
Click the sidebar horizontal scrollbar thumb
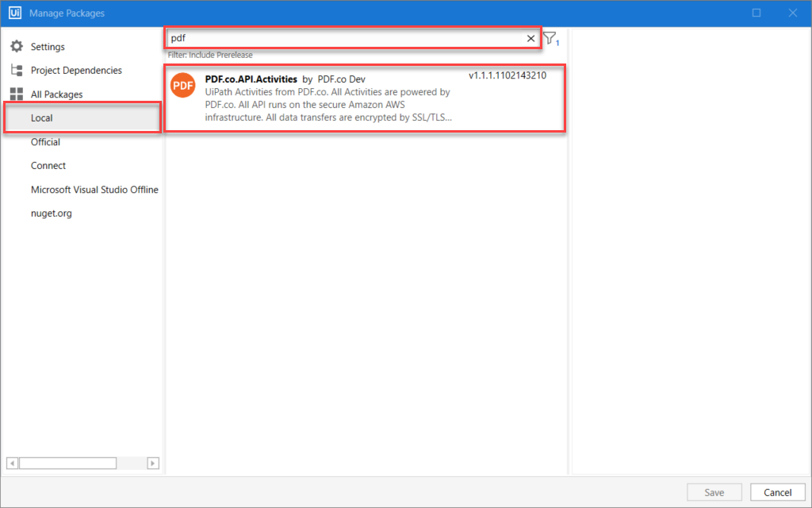(x=68, y=463)
